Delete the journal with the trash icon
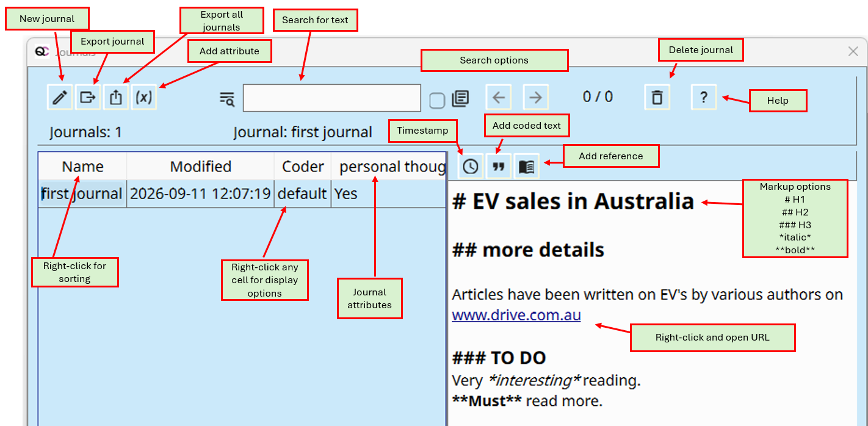 tap(657, 97)
